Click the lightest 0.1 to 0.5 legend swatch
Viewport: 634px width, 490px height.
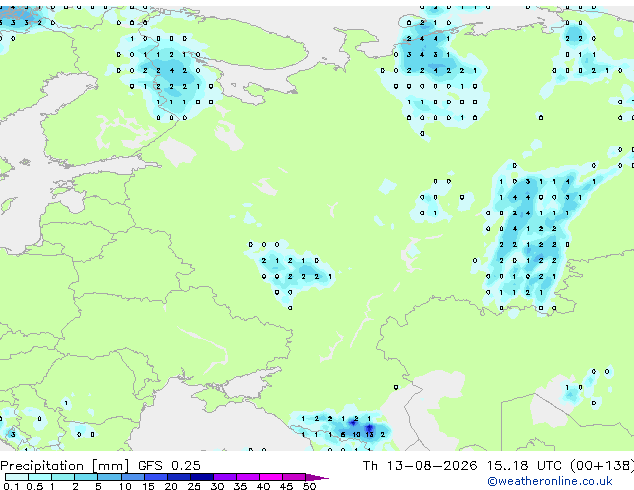point(17,477)
